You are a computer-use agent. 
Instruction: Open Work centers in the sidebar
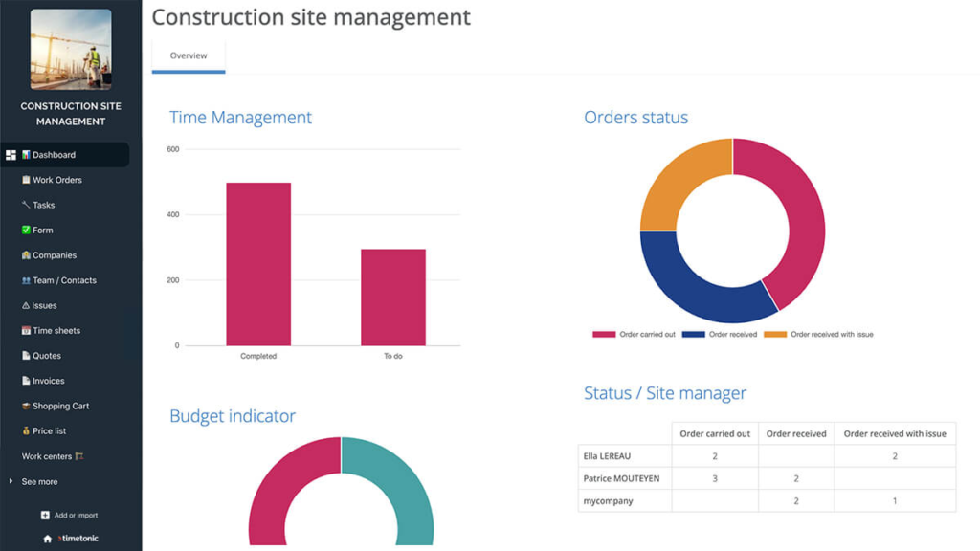(53, 456)
